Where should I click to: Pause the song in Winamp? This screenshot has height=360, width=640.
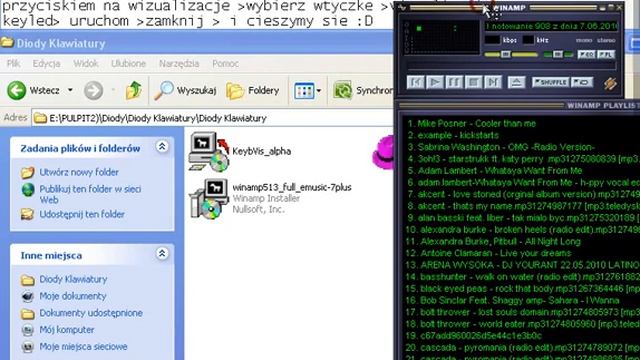click(454, 82)
